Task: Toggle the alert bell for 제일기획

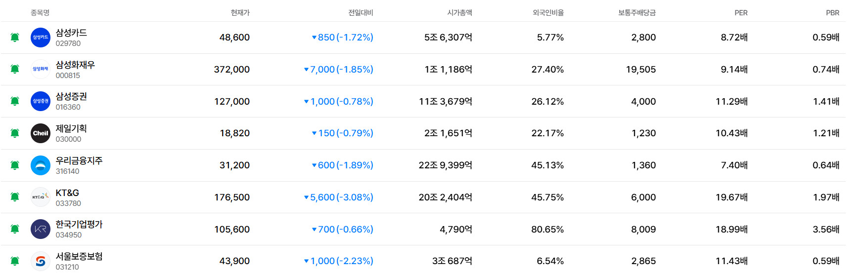Action: (x=15, y=133)
